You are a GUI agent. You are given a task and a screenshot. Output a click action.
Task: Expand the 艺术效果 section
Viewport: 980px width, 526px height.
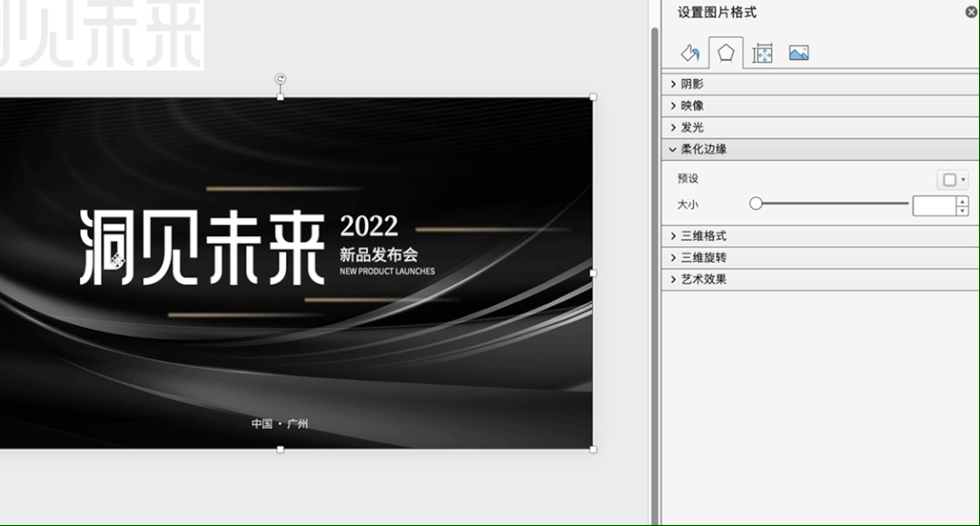tap(820, 280)
